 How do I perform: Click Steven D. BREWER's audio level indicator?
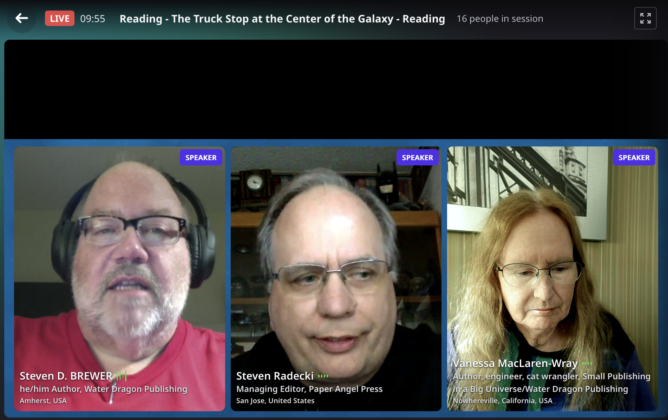point(121,376)
